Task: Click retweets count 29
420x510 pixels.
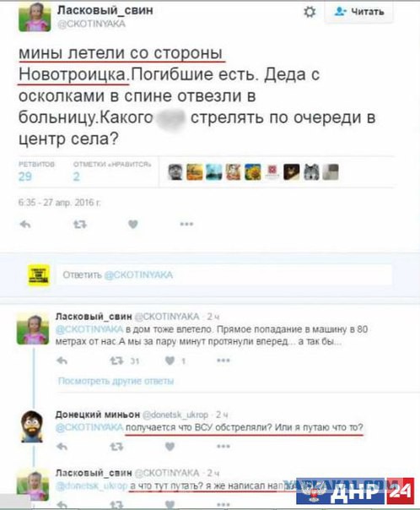Action: click(25, 176)
